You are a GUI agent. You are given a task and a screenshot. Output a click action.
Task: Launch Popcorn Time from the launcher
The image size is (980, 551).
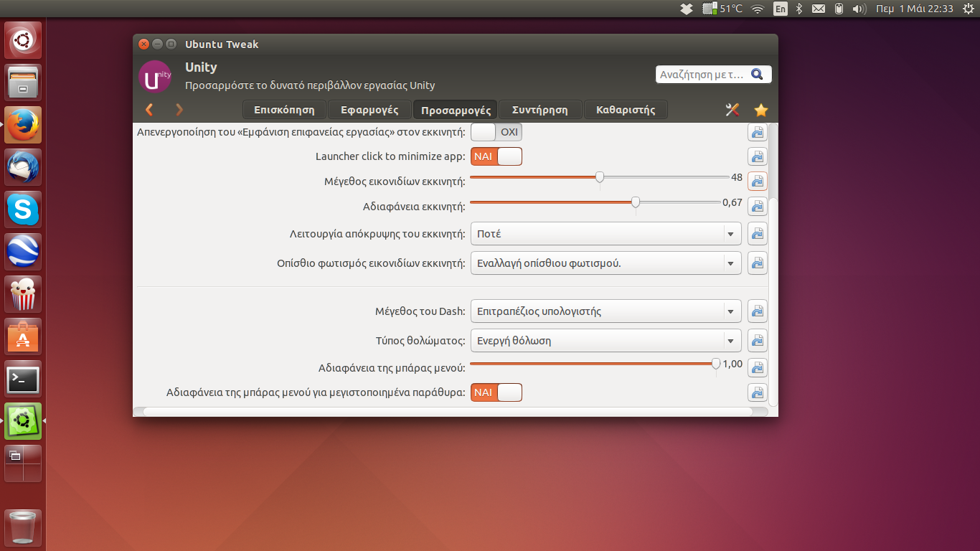pyautogui.click(x=24, y=294)
